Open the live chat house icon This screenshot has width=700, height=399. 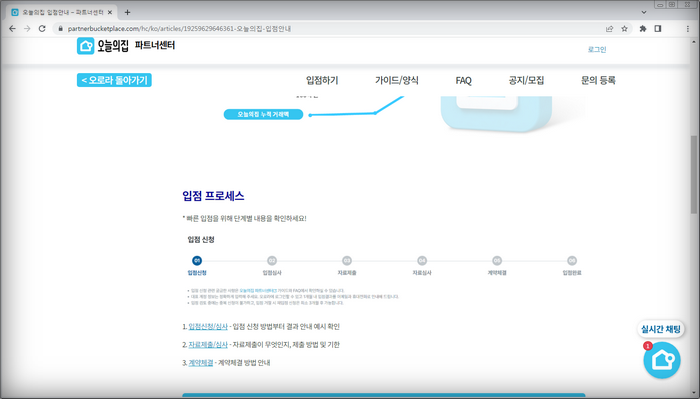662,360
